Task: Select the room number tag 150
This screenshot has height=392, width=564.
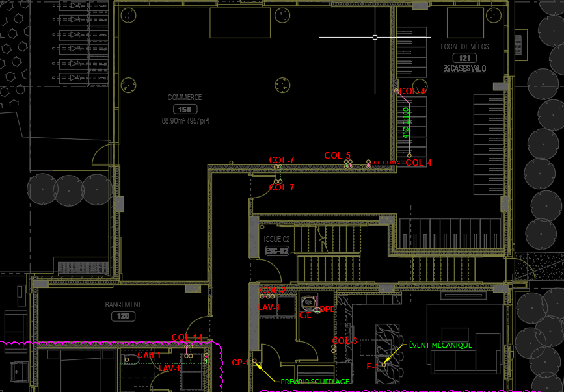Action: [185, 109]
